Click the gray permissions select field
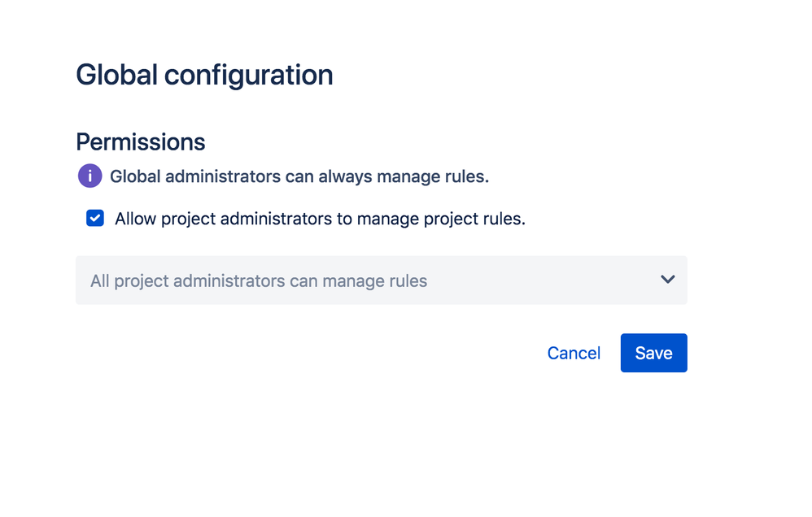Image resolution: width=812 pixels, height=517 pixels. 381,280
